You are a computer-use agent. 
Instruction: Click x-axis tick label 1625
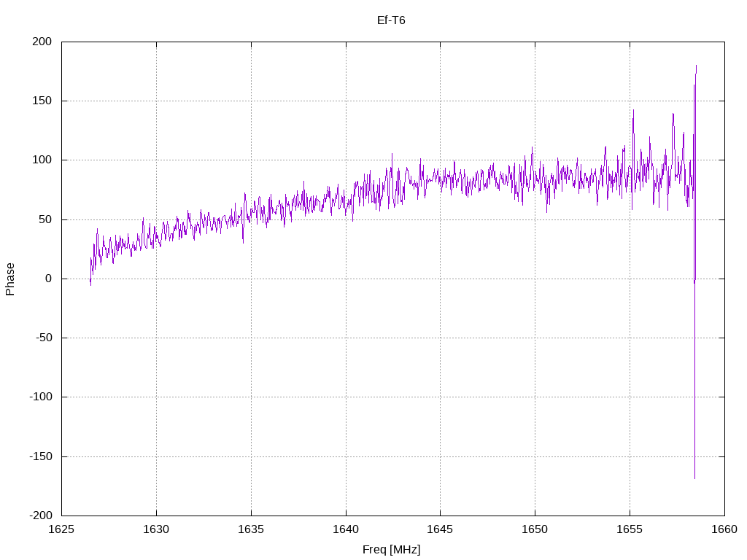tap(61, 529)
